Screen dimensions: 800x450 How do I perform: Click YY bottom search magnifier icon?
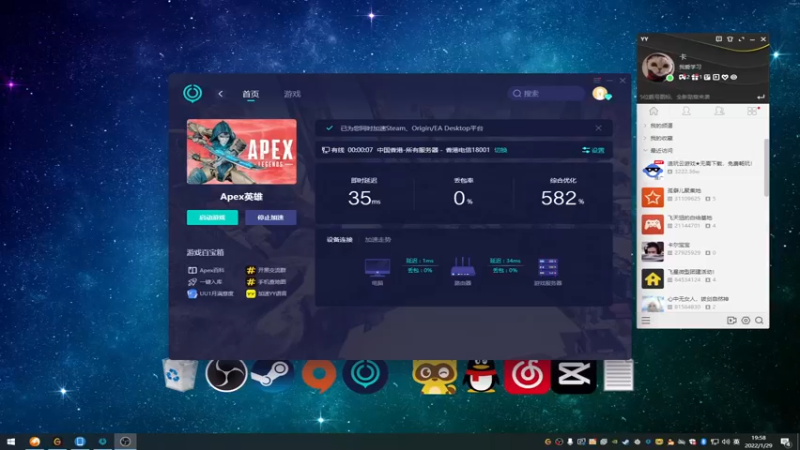(759, 320)
